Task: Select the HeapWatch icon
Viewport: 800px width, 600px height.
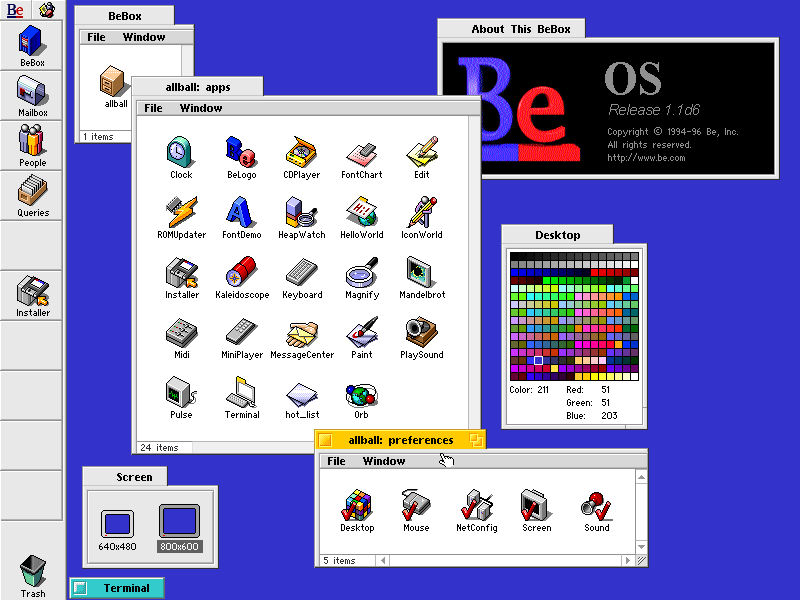Action: click(301, 213)
